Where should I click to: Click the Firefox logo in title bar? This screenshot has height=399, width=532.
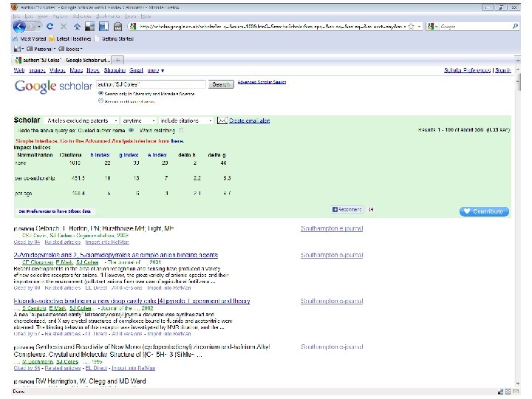14,7
